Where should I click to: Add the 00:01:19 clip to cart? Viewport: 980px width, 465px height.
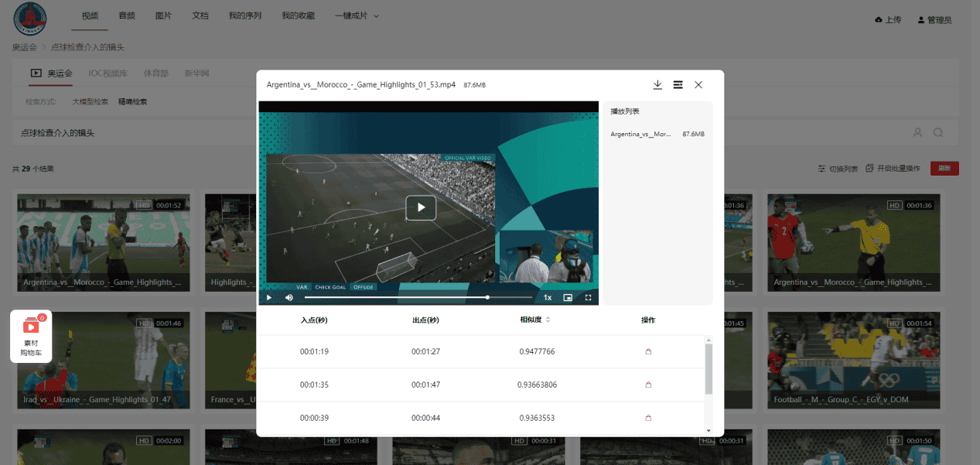648,352
